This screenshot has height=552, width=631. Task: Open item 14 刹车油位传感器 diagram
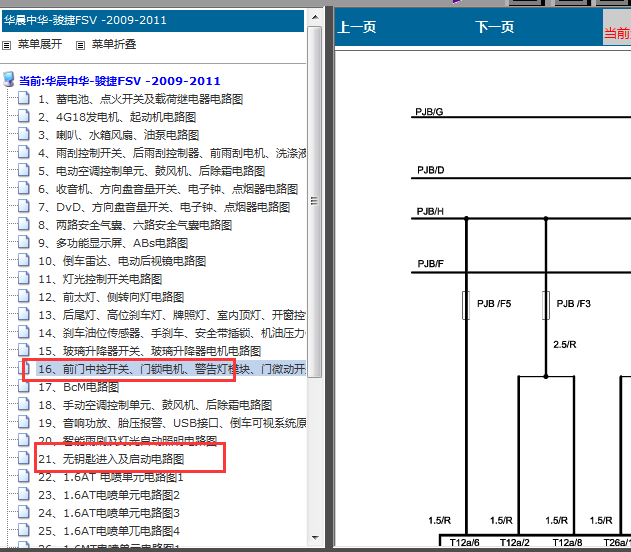tap(172, 333)
